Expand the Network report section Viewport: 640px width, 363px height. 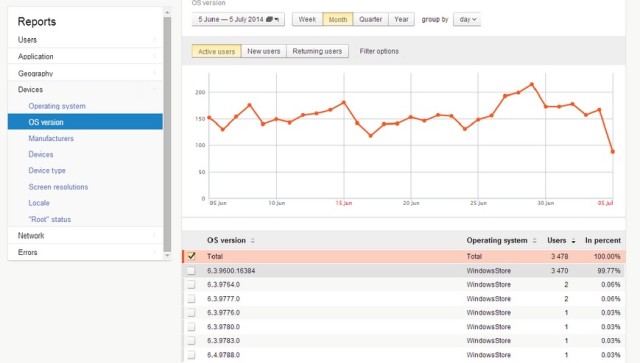click(x=85, y=236)
